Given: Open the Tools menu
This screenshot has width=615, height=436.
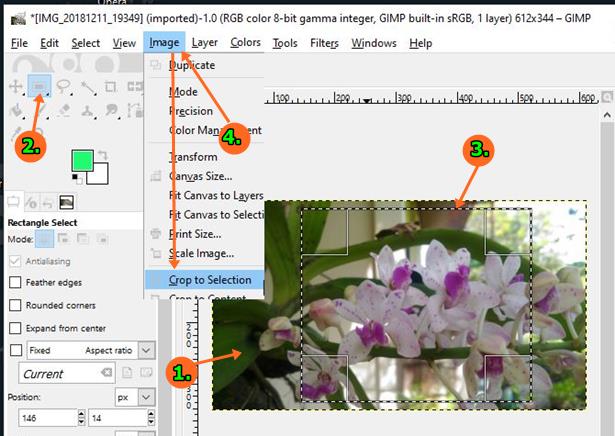Looking at the screenshot, I should coord(285,43).
